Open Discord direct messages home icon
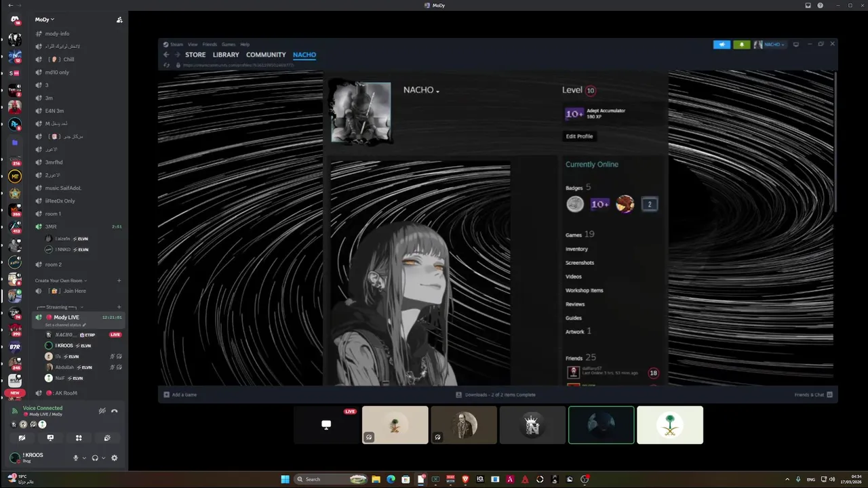The height and width of the screenshot is (488, 868). 14,20
